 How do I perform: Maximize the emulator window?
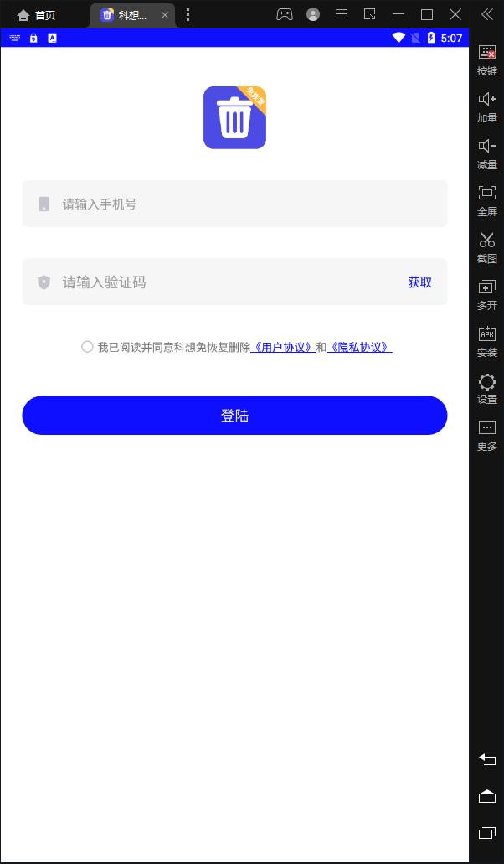click(x=427, y=14)
